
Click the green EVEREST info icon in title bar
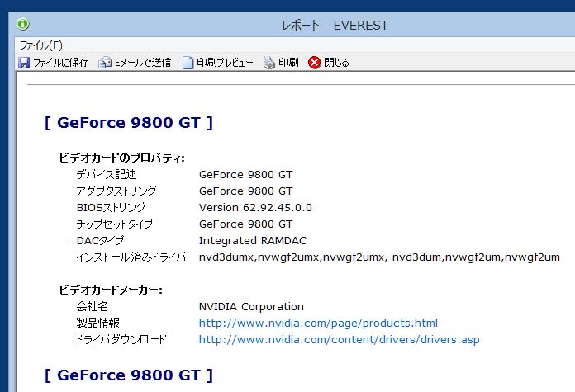(23, 24)
